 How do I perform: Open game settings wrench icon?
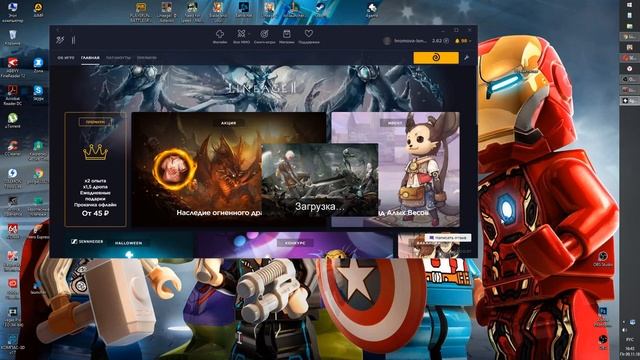click(467, 58)
